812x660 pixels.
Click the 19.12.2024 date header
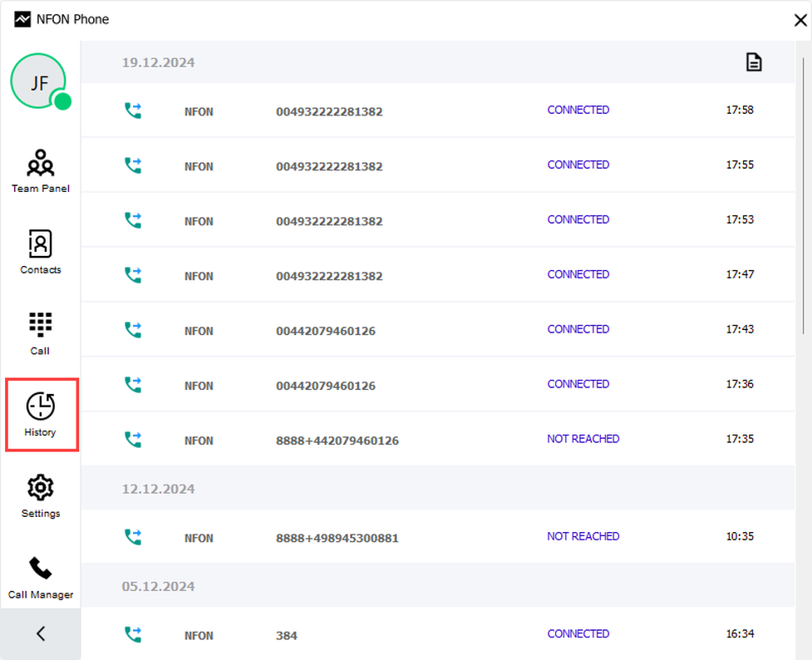159,62
